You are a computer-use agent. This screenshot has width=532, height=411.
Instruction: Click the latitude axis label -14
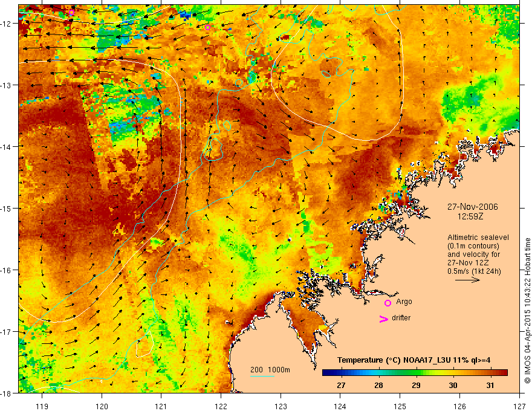point(7,147)
